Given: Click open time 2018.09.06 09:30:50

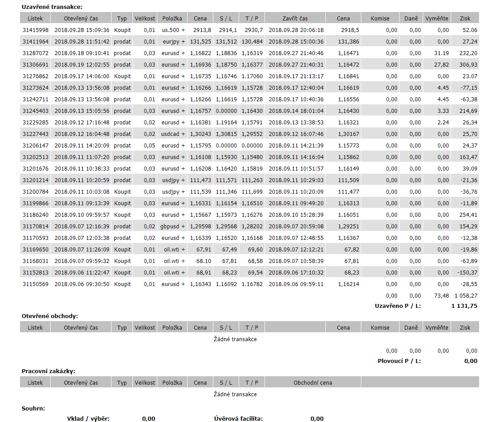Looking at the screenshot, I should click(x=82, y=285).
